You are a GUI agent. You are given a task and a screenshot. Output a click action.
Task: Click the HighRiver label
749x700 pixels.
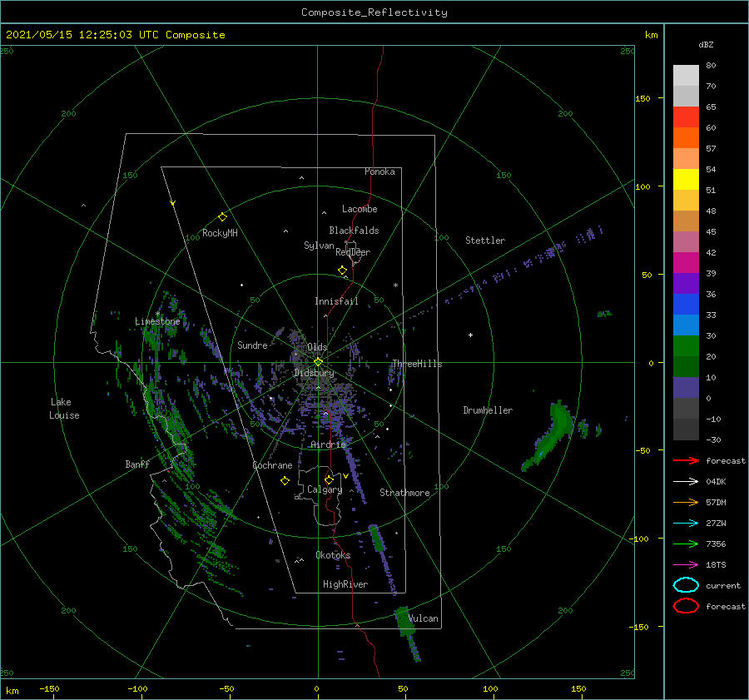(345, 584)
